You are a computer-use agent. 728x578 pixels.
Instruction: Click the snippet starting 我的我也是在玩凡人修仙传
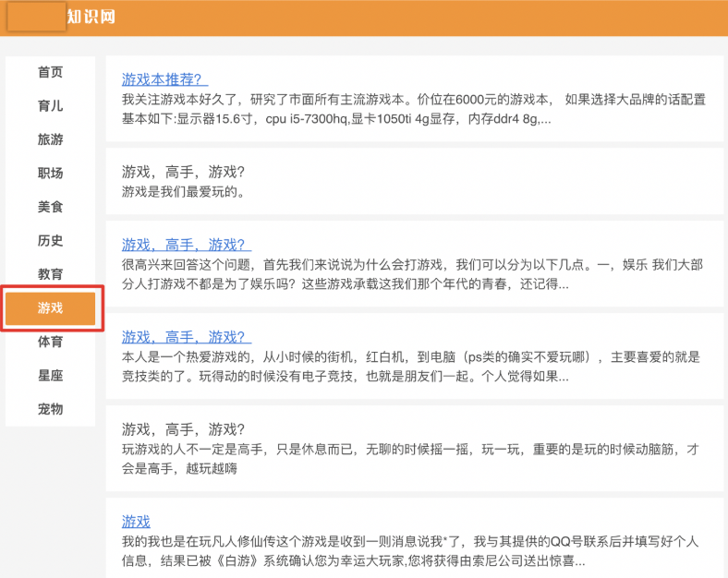(410, 541)
